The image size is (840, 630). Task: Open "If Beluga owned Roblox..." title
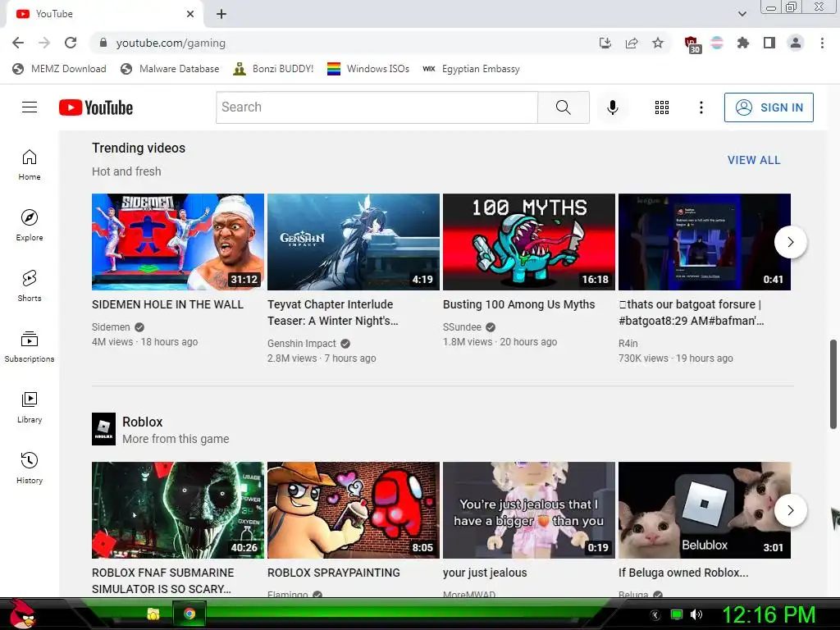click(683, 573)
